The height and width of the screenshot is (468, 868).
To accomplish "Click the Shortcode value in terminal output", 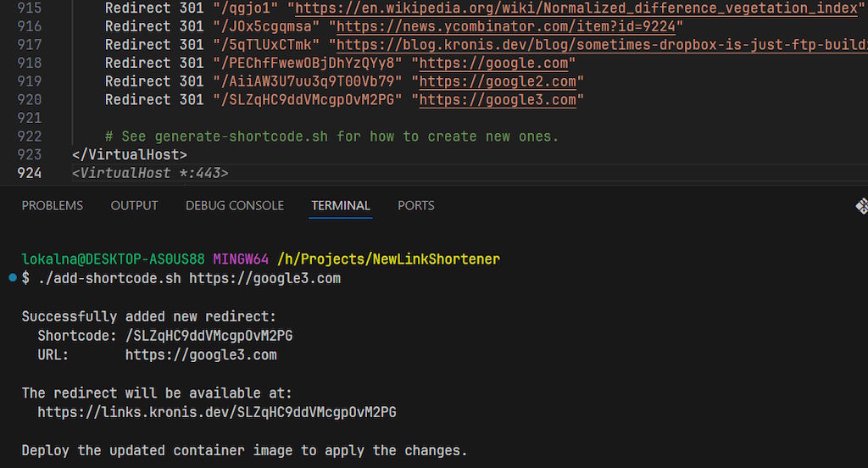I will (209, 336).
